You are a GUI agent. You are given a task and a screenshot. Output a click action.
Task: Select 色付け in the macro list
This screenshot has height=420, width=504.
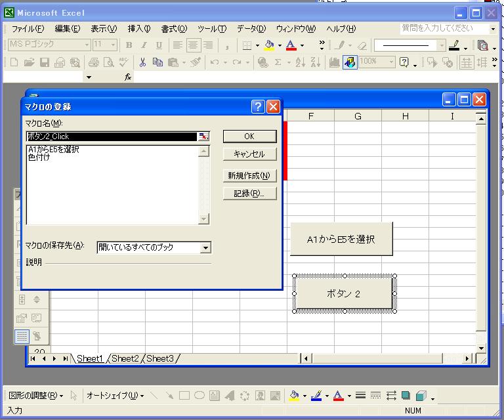pyautogui.click(x=39, y=157)
